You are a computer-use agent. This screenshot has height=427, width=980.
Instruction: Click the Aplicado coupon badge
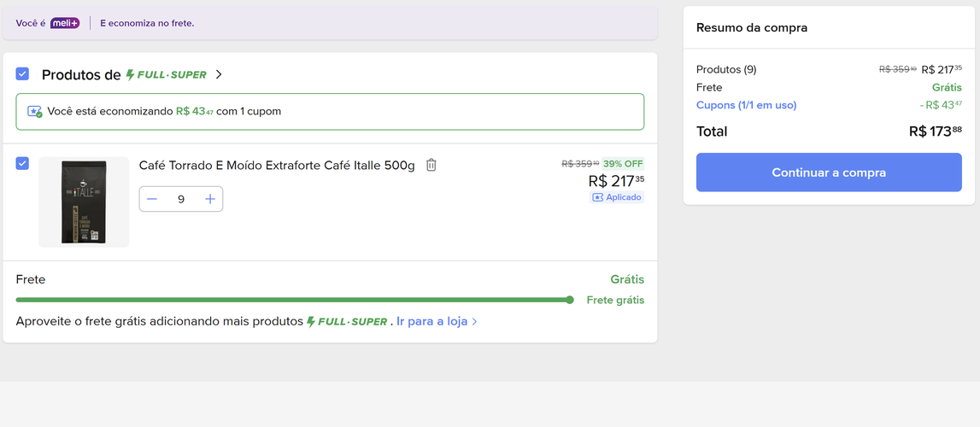coord(617,197)
